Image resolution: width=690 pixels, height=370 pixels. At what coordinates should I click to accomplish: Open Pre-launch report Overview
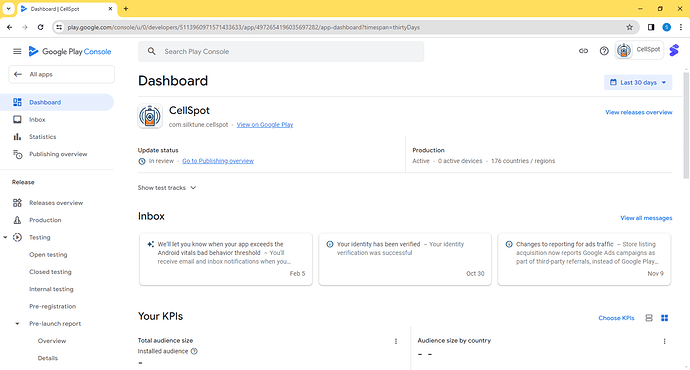[52, 341]
